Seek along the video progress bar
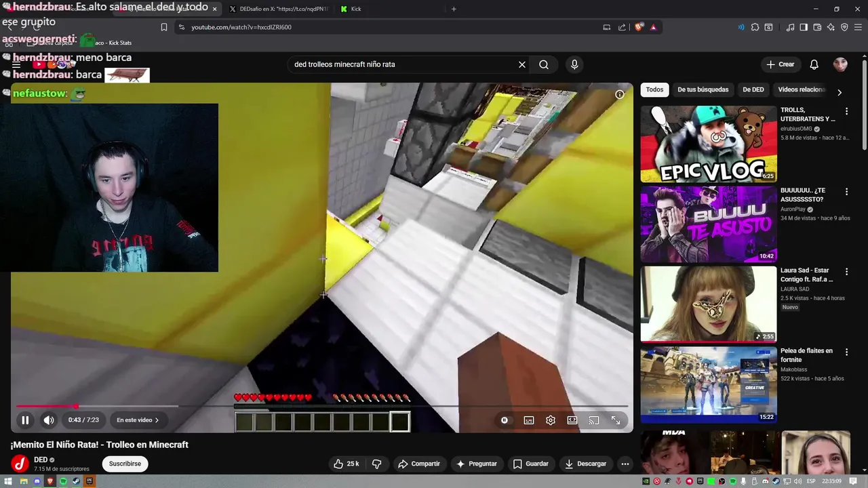 pos(322,407)
